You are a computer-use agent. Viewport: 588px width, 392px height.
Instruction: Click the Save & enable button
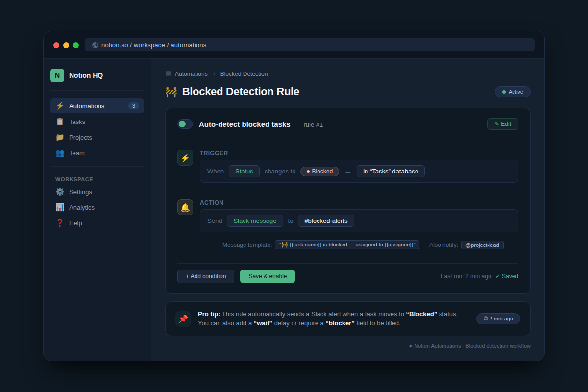pos(268,276)
